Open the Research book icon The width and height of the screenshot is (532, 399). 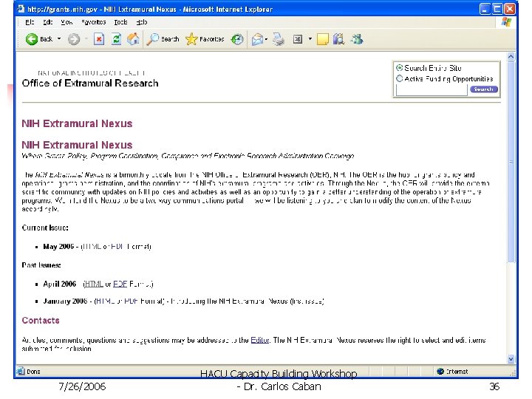pos(338,39)
